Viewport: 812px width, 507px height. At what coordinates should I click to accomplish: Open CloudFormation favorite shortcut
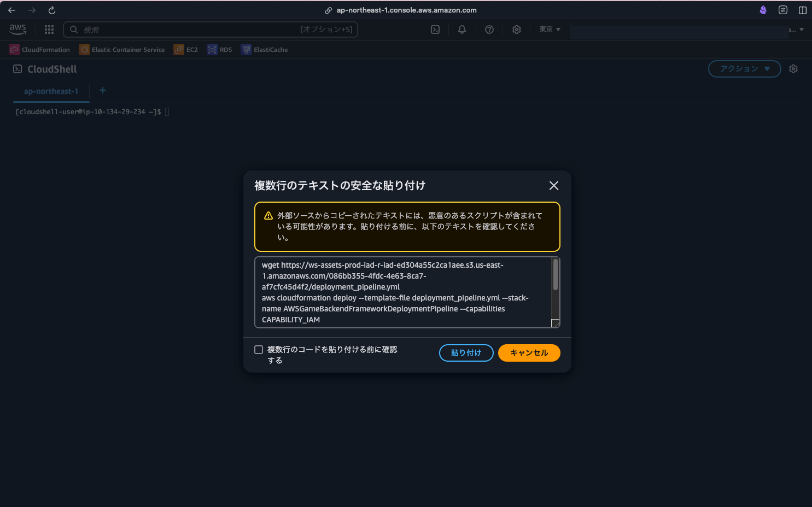point(39,50)
